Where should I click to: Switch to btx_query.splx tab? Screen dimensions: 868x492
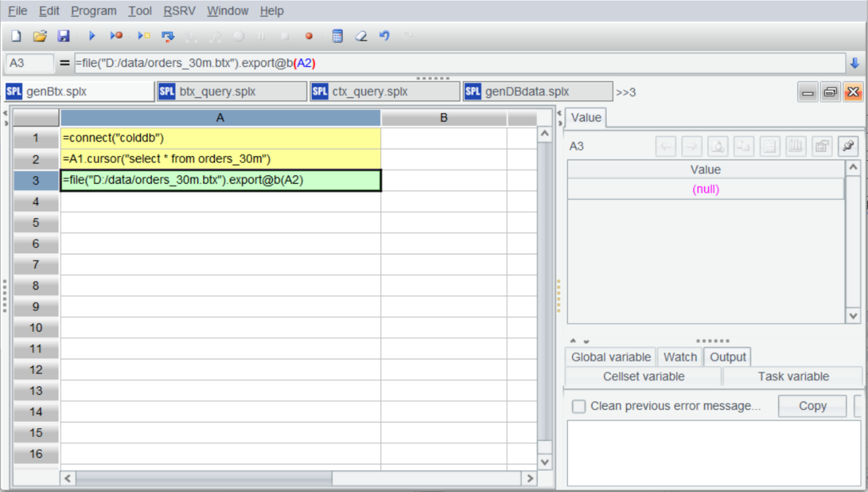[x=232, y=92]
